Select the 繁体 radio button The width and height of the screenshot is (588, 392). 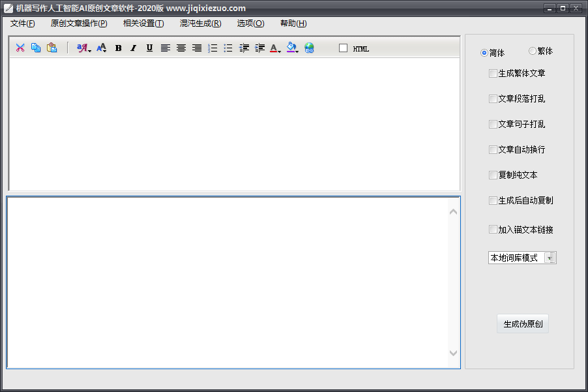[x=533, y=52]
